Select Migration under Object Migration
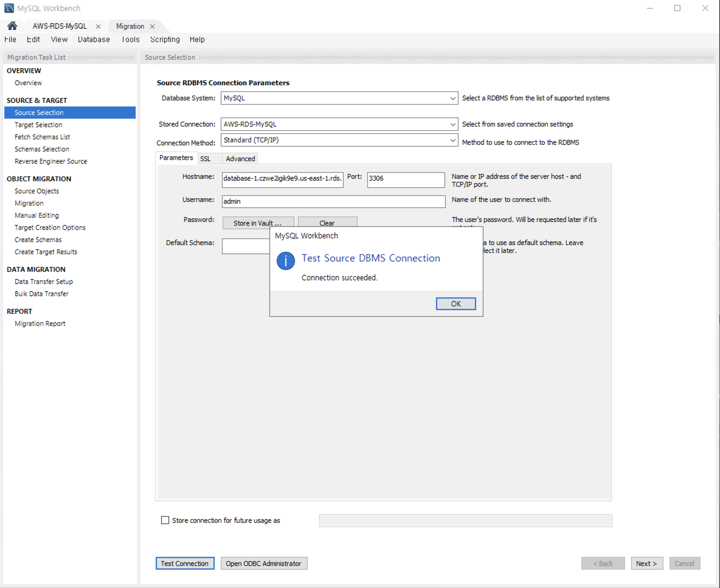The image size is (720, 588). pyautogui.click(x=29, y=203)
